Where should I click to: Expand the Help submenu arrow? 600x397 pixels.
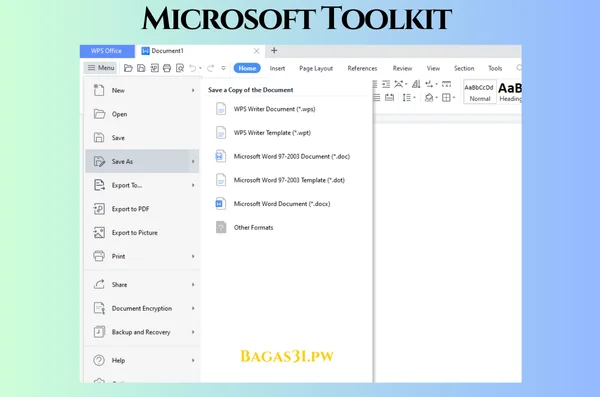tap(193, 360)
